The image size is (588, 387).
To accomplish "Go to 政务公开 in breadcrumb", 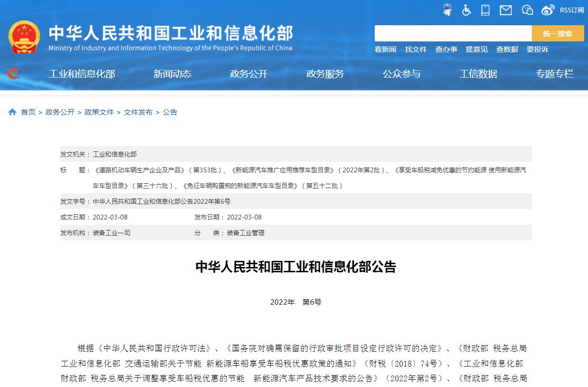I will click(60, 112).
